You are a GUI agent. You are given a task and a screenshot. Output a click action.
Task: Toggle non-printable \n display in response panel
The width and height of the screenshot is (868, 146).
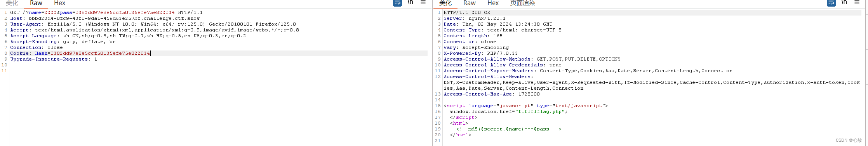pyautogui.click(x=844, y=2)
